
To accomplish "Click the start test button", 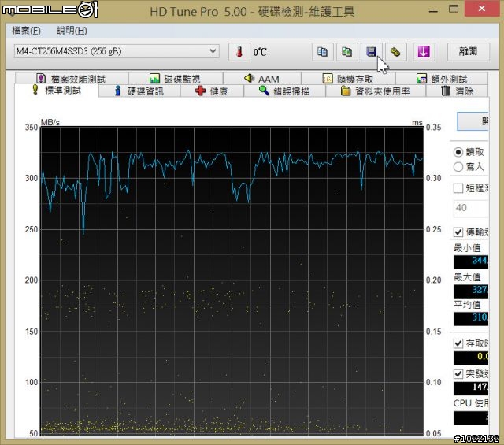I will tap(472, 121).
